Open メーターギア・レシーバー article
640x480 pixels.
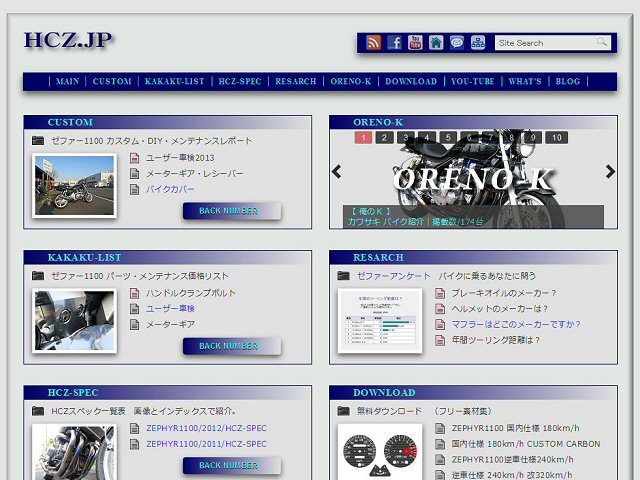(x=195, y=173)
